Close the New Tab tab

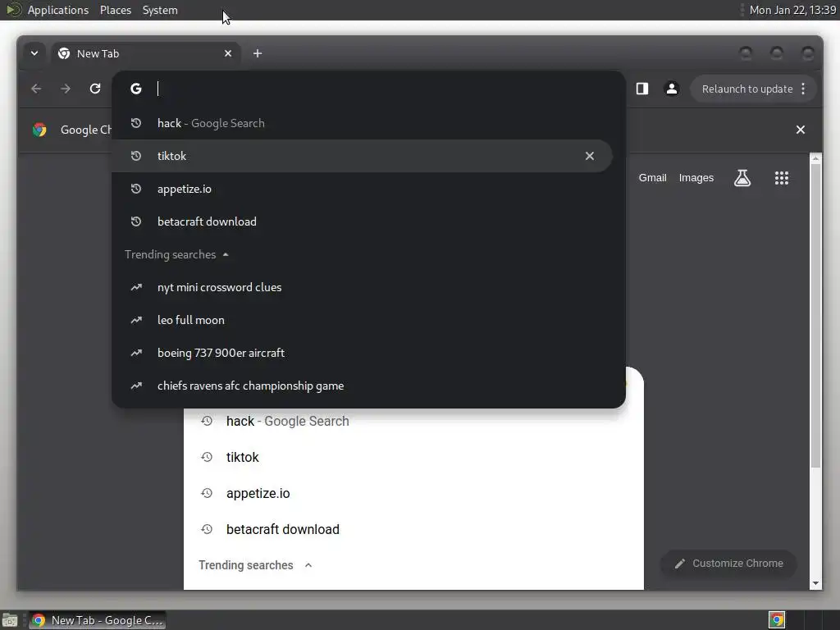(x=228, y=53)
